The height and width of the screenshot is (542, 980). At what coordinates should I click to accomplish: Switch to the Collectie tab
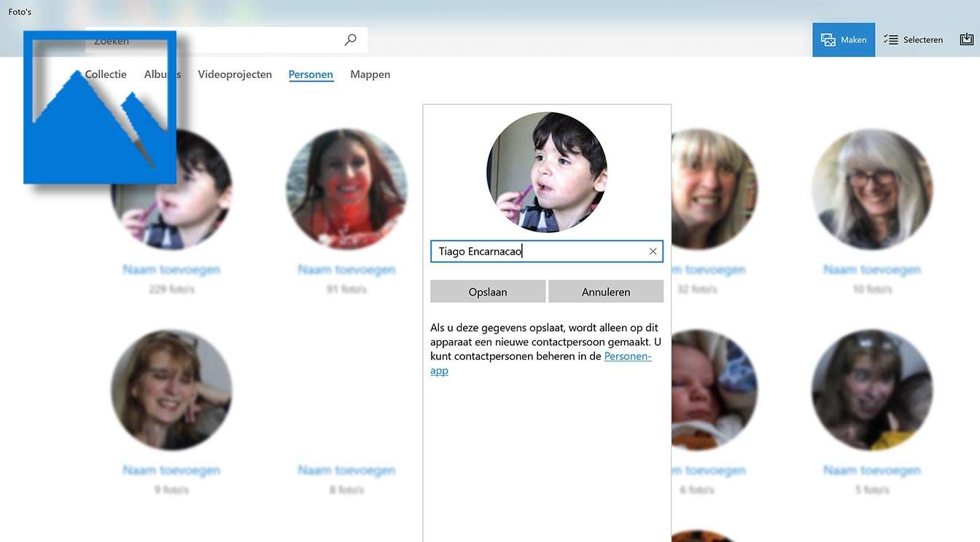(x=105, y=74)
